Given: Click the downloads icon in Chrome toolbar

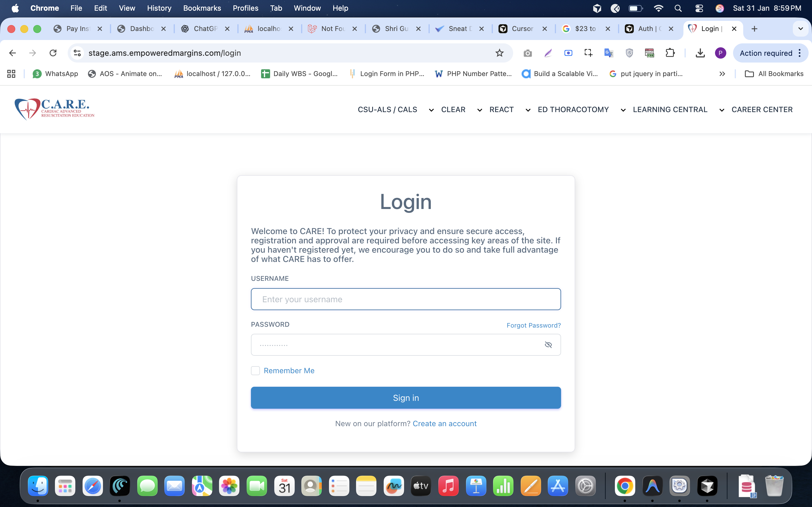Looking at the screenshot, I should [700, 53].
